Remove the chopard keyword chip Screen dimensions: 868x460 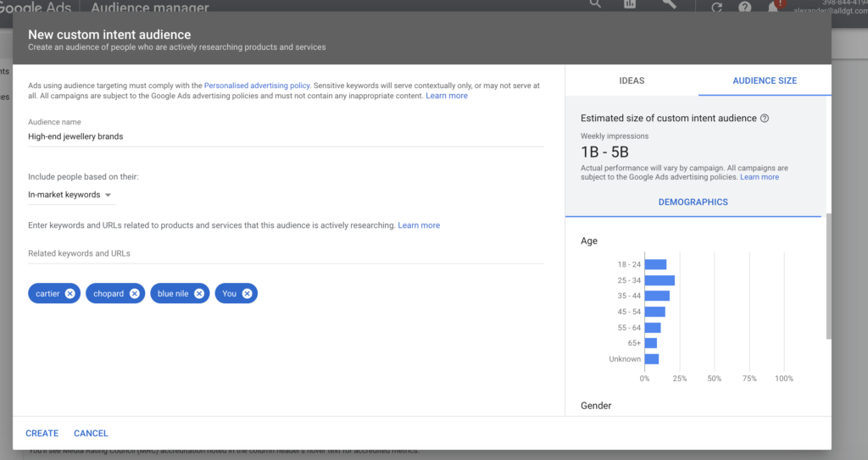135,293
